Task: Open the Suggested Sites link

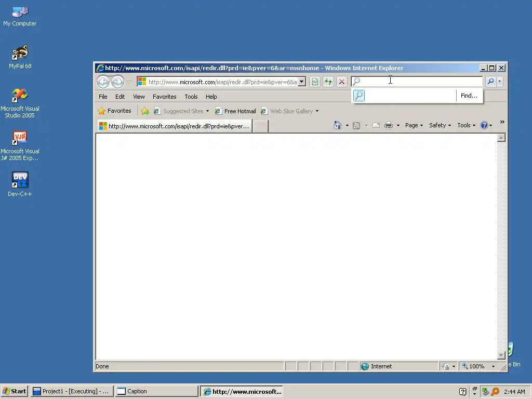Action: tap(179, 111)
